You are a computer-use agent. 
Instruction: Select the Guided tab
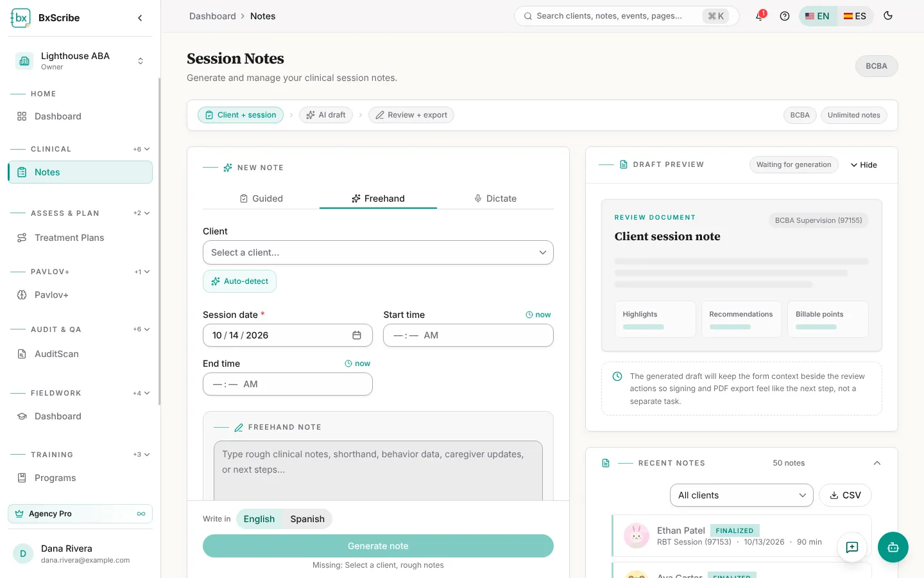[261, 198]
